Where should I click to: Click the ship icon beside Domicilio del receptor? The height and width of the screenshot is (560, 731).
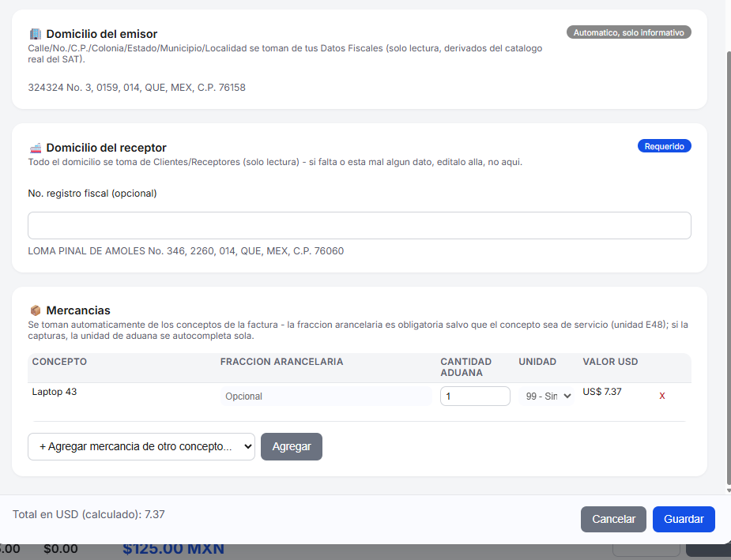(x=36, y=148)
